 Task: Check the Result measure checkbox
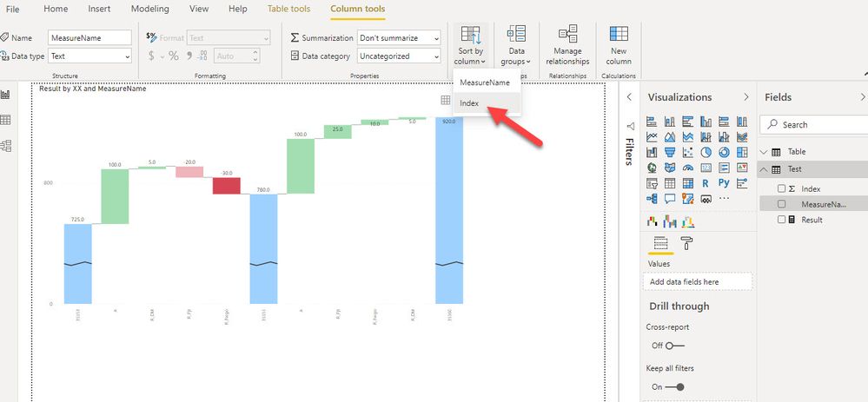pos(782,220)
